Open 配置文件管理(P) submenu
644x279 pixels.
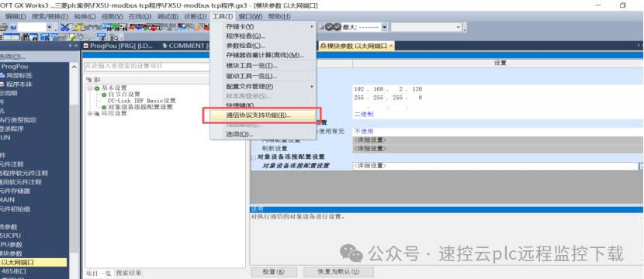pos(263,87)
